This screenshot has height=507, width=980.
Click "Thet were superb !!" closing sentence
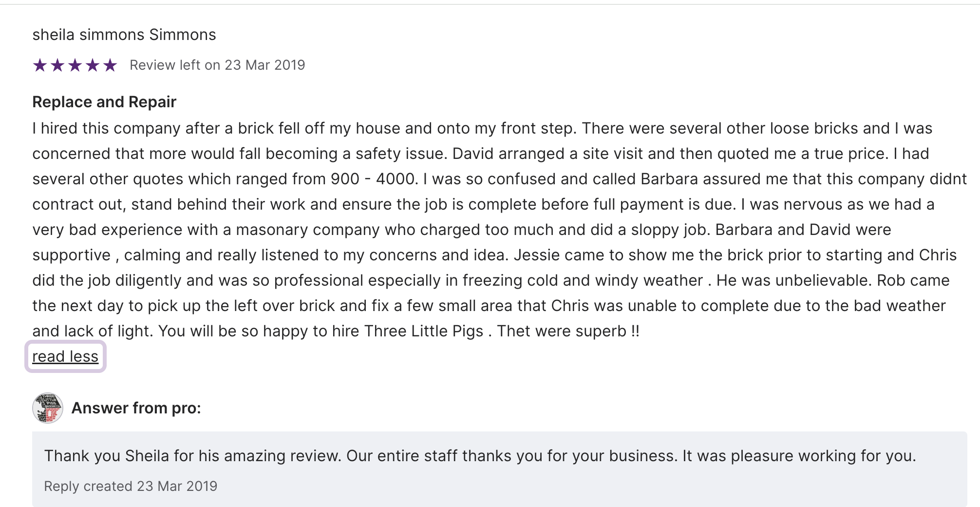pos(568,331)
